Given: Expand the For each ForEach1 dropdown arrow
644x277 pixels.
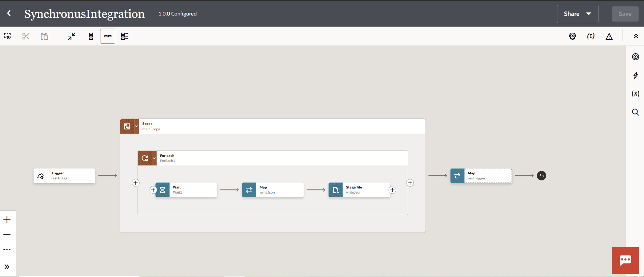Looking at the screenshot, I should pyautogui.click(x=154, y=158).
